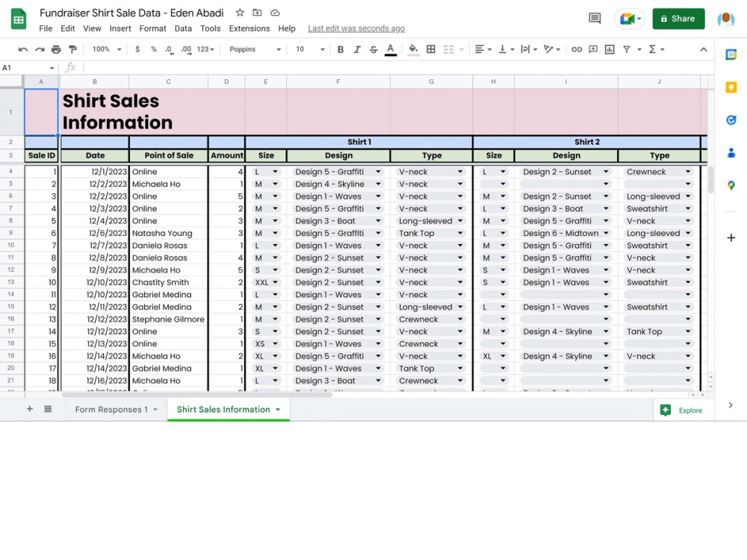The height and width of the screenshot is (560, 747).
Task: Collapse the toolbar with the caret
Action: (x=703, y=49)
